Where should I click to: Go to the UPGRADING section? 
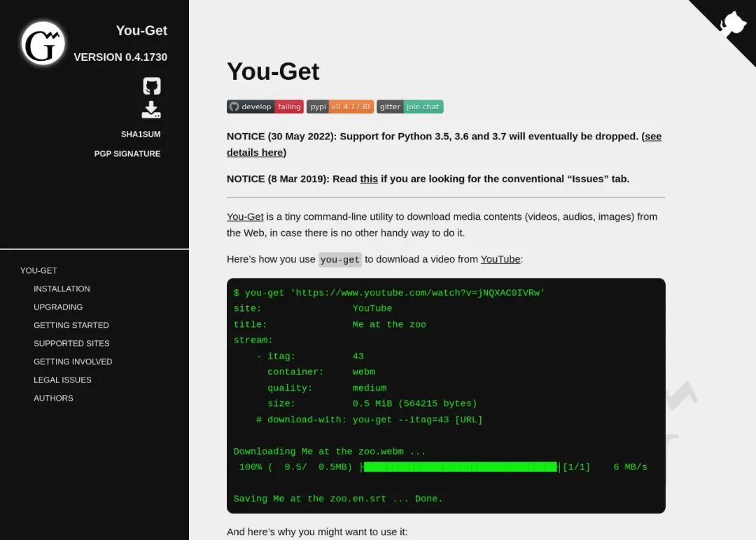(58, 307)
